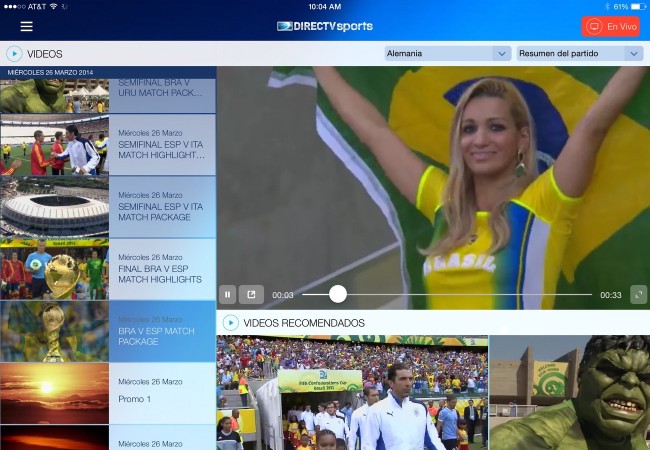
Task: Click the trophy close-up thumbnail
Action: tap(54, 331)
